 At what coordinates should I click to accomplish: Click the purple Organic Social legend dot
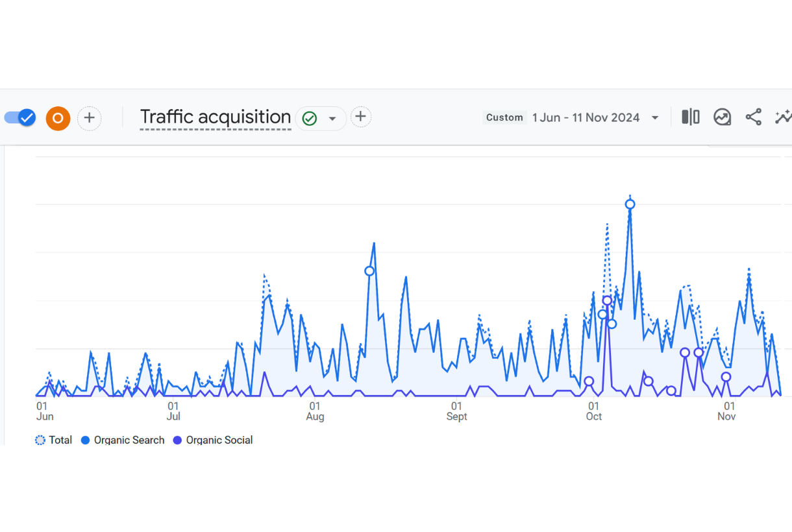177,440
